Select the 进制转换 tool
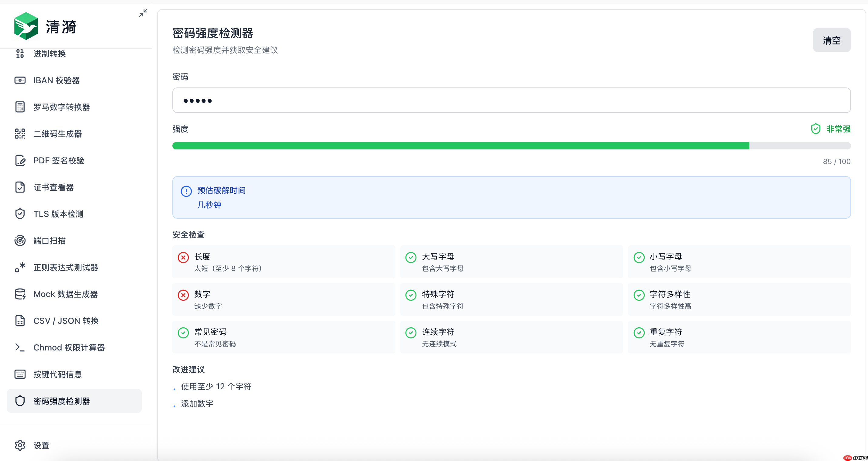Screen dimensions: 868x461 pos(49,53)
